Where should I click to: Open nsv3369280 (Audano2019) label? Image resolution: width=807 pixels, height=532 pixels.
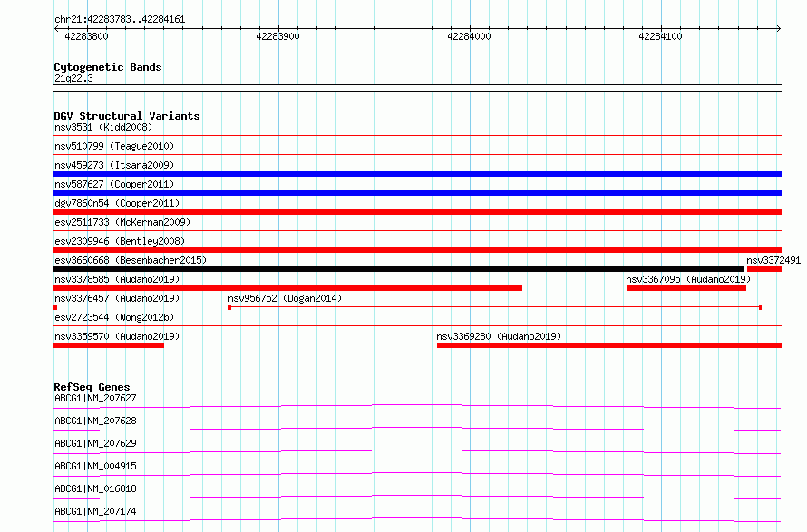tap(499, 336)
